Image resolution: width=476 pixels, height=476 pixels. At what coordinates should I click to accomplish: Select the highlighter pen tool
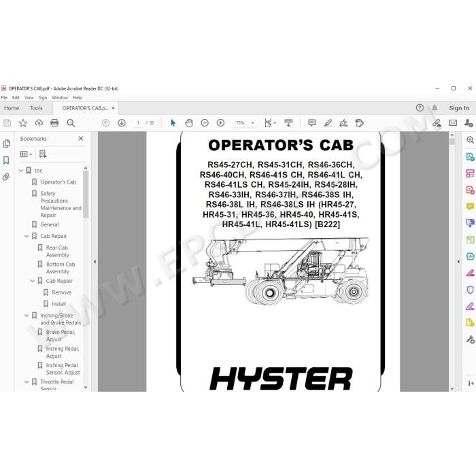[x=328, y=123]
